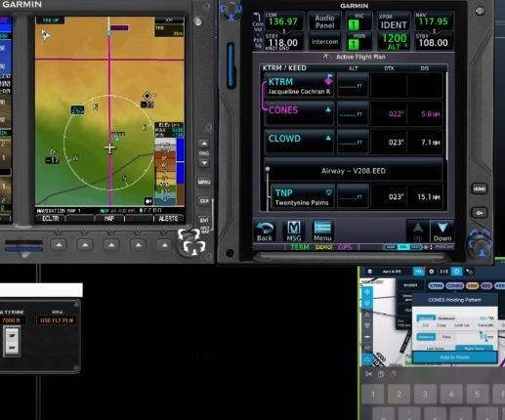
Task: Click the MFD joystick knob with rotation arrows
Action: [x=192, y=242]
